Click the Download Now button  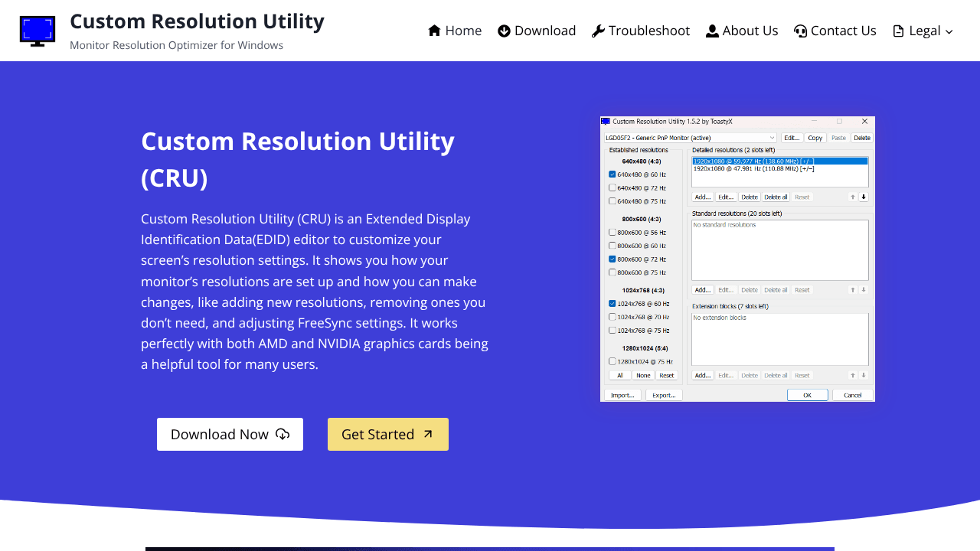230,434
